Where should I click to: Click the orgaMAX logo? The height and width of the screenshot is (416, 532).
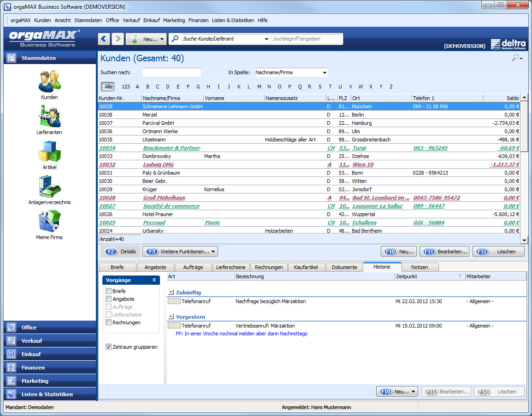(44, 38)
